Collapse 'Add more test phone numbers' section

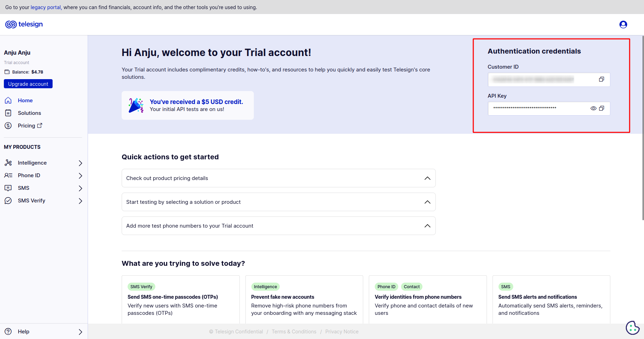tap(427, 226)
